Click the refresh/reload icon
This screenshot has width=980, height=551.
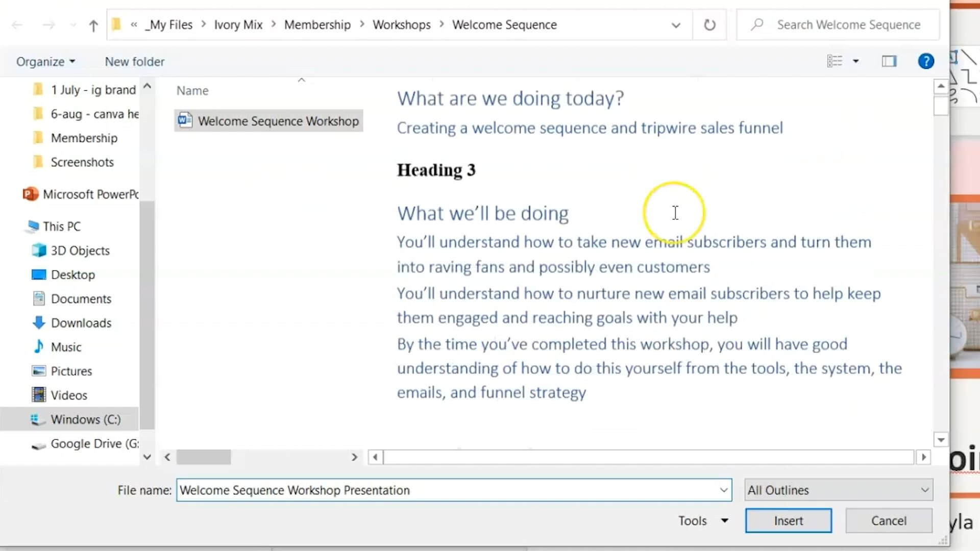tap(709, 25)
